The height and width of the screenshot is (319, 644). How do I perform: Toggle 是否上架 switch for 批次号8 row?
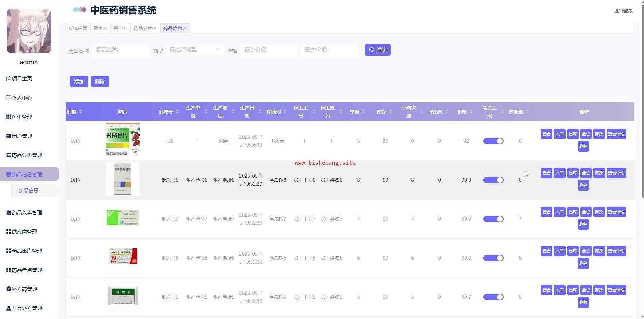pos(493,180)
